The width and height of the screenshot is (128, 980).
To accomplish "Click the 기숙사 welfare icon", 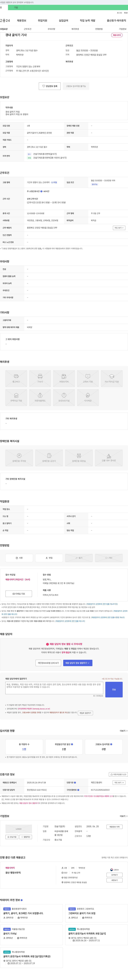I will [x=40, y=378].
